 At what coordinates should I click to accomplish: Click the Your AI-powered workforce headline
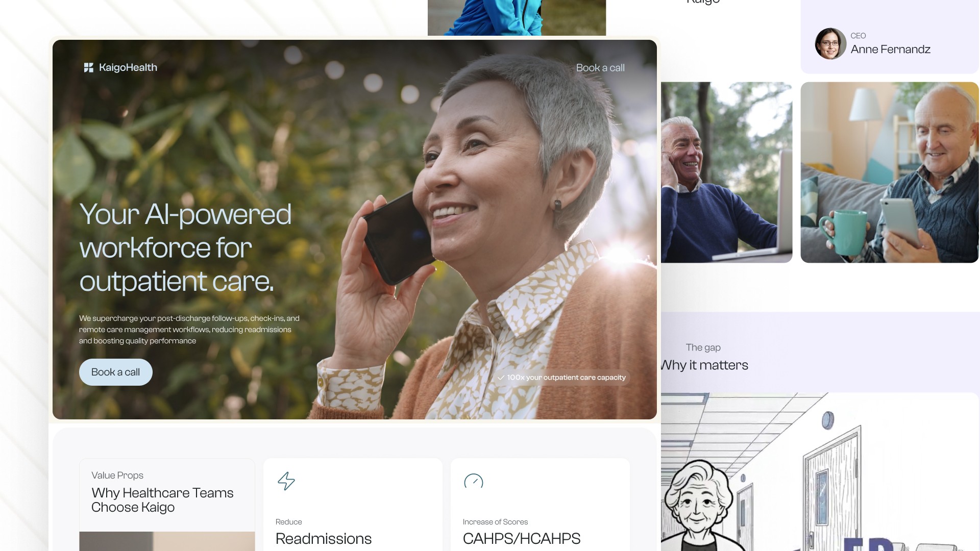[185, 248]
